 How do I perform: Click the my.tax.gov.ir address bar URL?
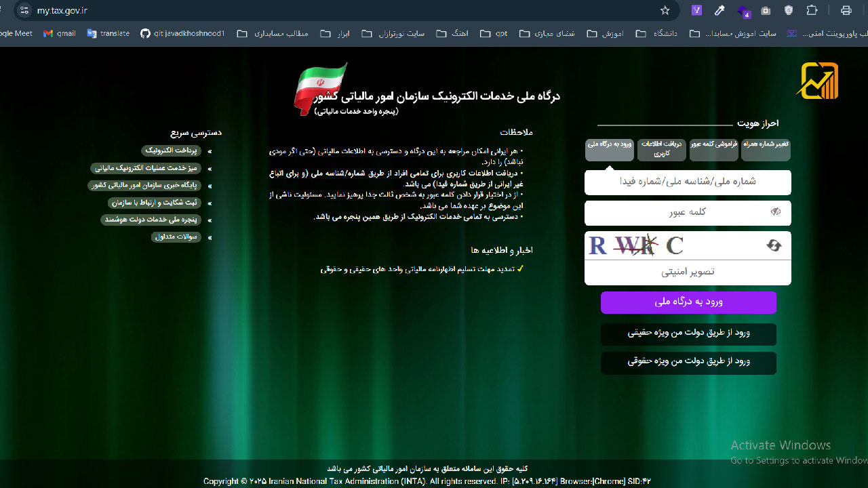62,10
